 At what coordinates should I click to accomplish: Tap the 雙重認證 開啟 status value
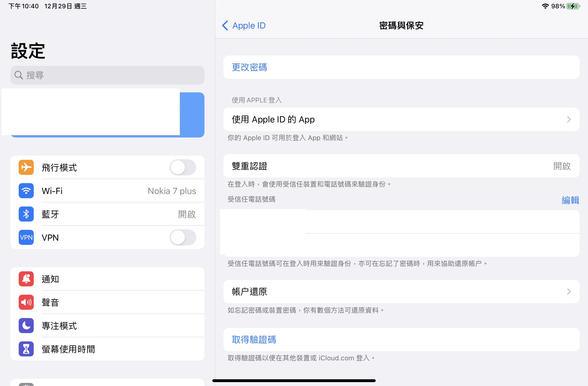click(562, 166)
